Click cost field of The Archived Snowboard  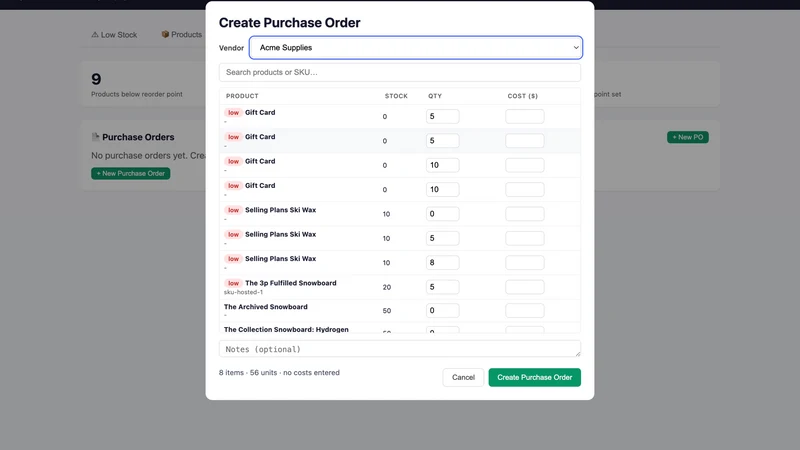click(524, 310)
